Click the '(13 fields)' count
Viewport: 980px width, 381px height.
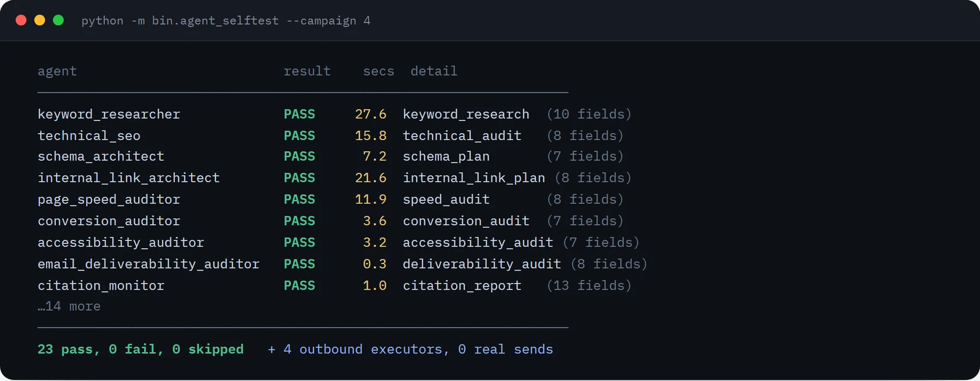coord(589,285)
